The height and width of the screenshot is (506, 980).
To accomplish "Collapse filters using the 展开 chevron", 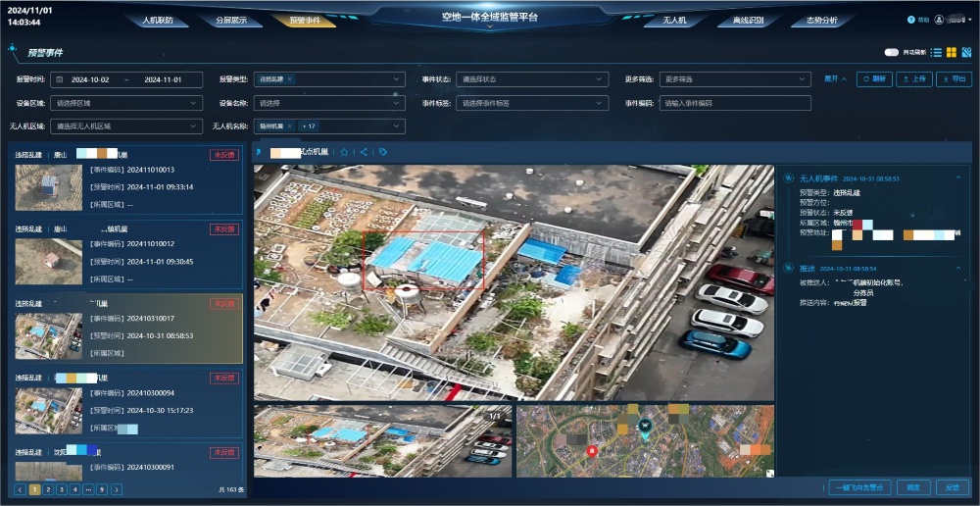I will tap(835, 79).
